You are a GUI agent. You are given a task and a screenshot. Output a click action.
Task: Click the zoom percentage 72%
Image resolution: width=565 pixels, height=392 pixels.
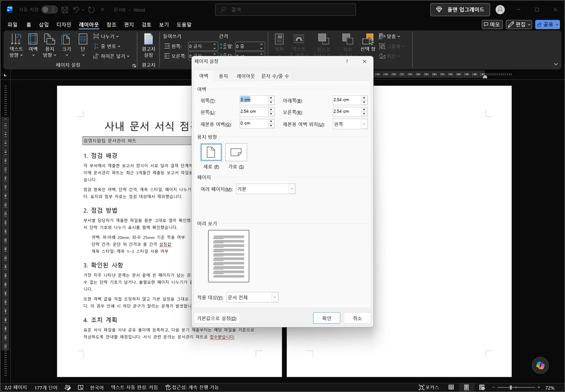click(x=550, y=388)
